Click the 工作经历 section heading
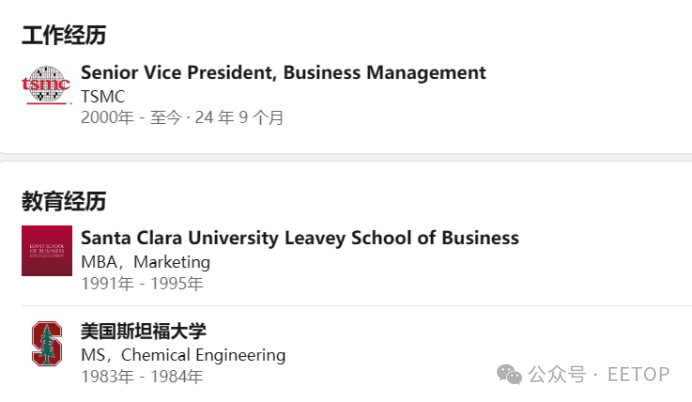 [x=64, y=35]
